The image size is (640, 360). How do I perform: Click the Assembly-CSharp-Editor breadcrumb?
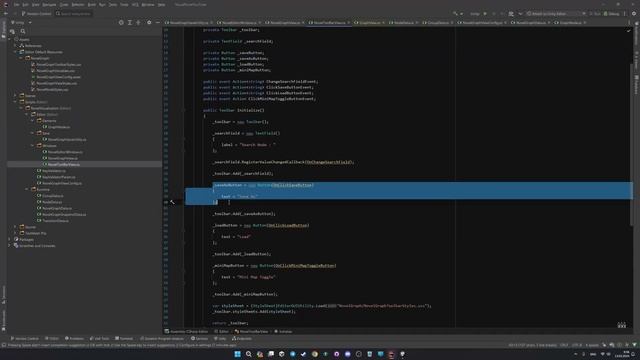tap(186, 331)
